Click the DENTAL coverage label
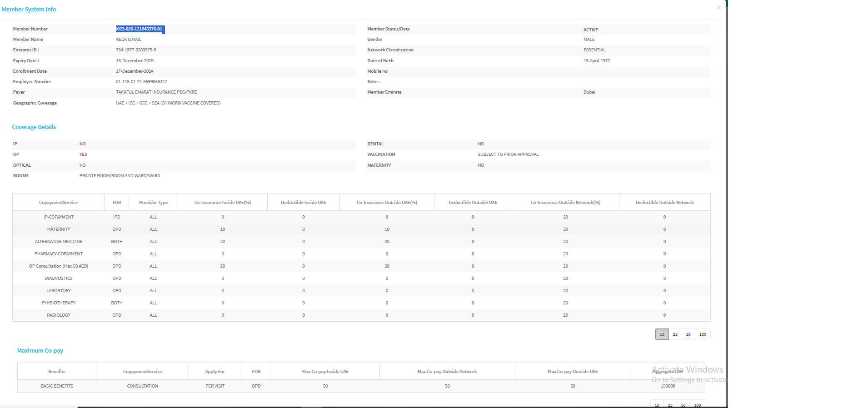The image size is (868, 408). point(375,144)
